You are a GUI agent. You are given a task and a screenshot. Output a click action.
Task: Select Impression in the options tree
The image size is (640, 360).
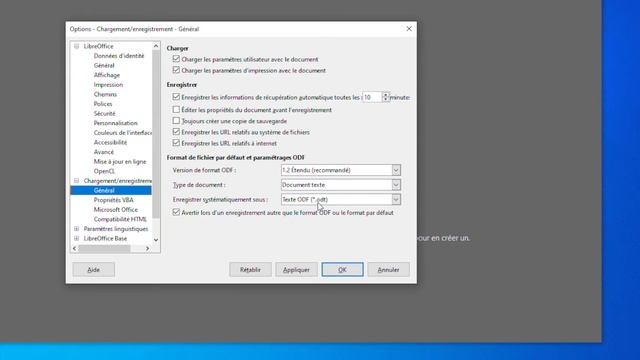(108, 85)
